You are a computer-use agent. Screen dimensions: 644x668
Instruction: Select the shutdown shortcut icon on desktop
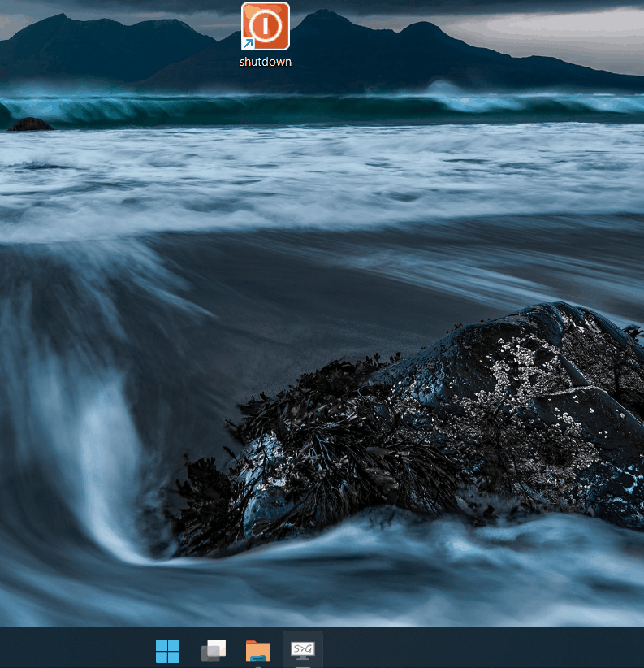click(265, 27)
